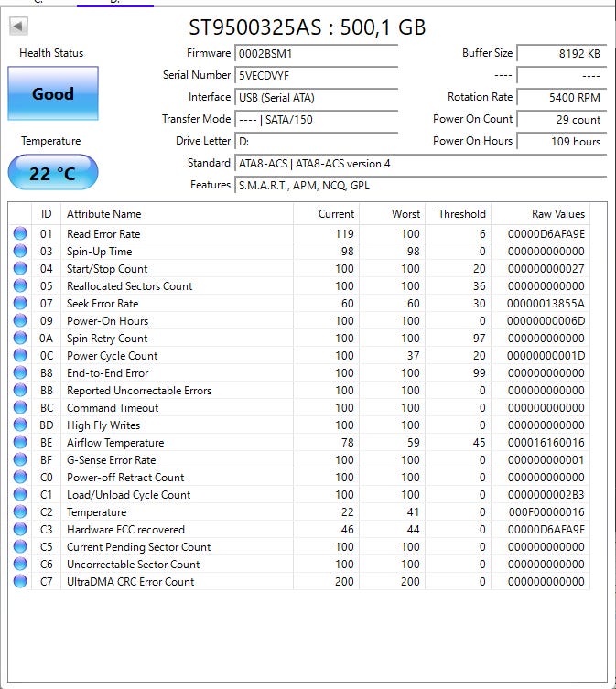Click the Firmware field showing 0002BSM1
Image resolution: width=616 pixels, height=689 pixels.
click(x=317, y=54)
